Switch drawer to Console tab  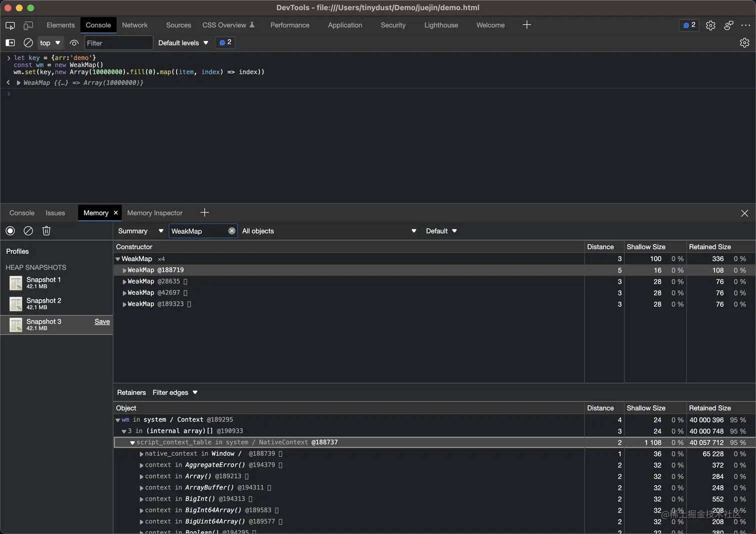[22, 213]
